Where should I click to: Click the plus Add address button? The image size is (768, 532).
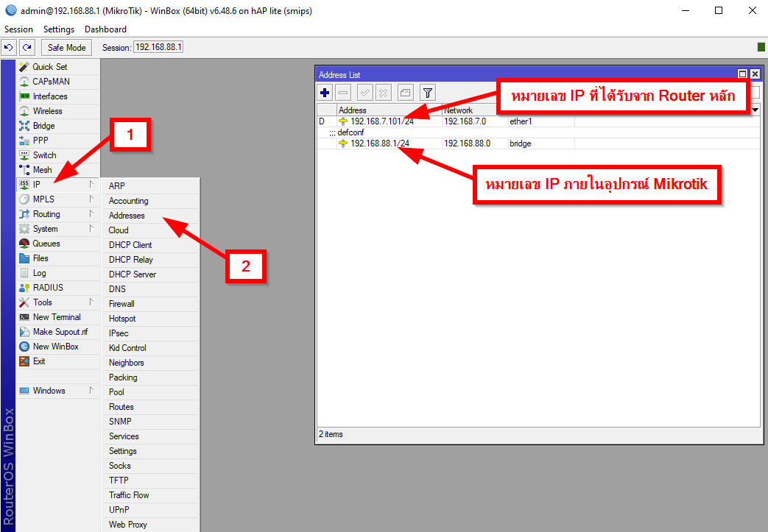325,92
